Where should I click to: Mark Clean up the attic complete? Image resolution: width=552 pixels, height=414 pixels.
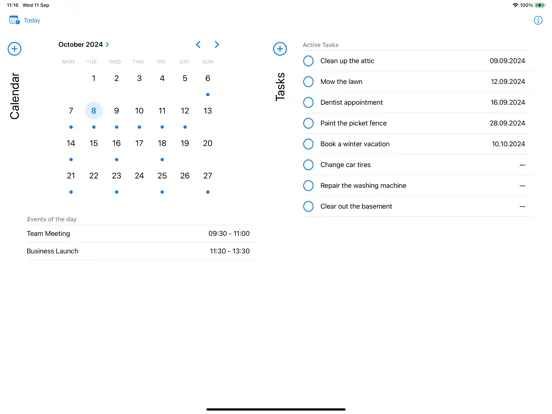tap(308, 61)
